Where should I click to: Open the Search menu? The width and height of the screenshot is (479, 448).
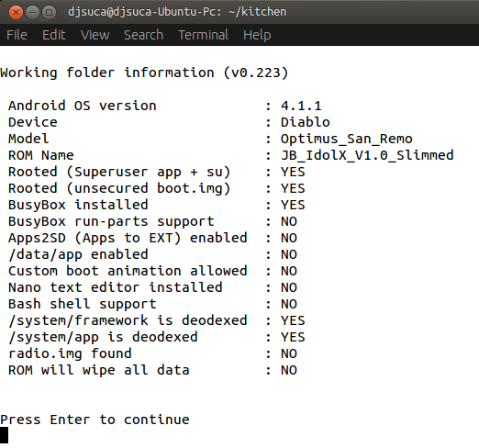coord(143,35)
